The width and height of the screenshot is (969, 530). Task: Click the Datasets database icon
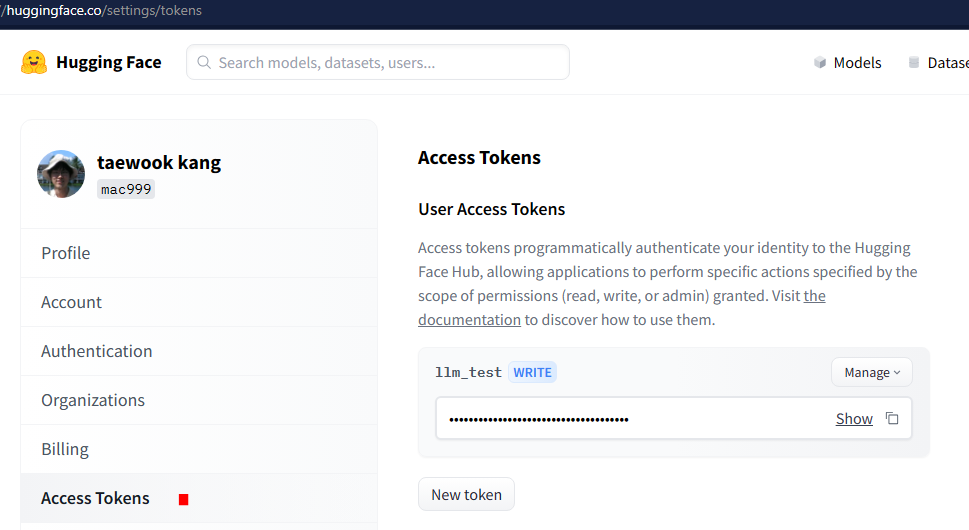tap(914, 62)
